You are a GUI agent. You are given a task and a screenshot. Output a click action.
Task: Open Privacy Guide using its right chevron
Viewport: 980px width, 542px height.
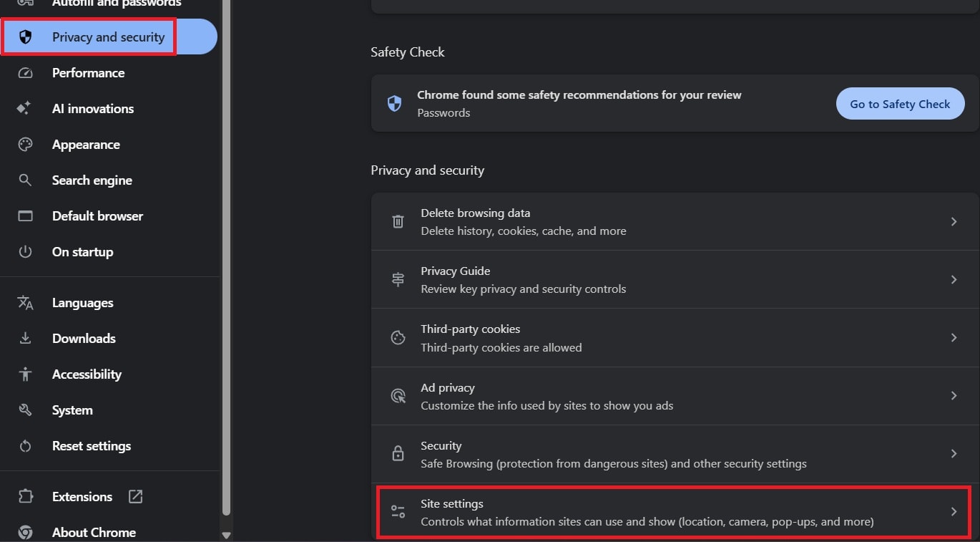(x=954, y=280)
